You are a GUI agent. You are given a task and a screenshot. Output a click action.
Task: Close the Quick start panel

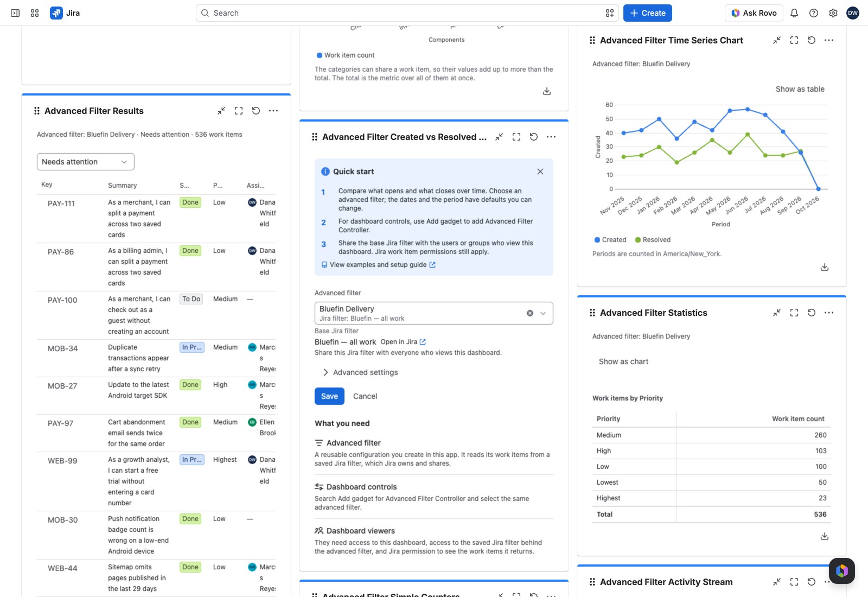click(540, 172)
